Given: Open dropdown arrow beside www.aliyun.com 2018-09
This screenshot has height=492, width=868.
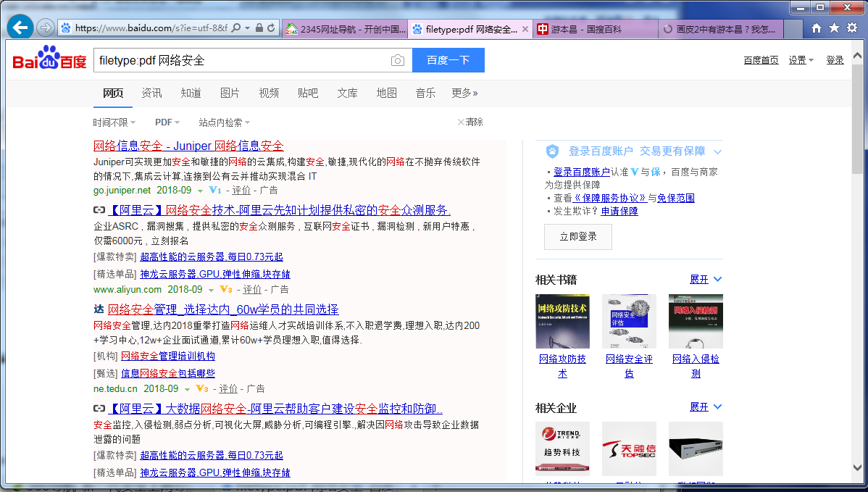Looking at the screenshot, I should point(211,290).
